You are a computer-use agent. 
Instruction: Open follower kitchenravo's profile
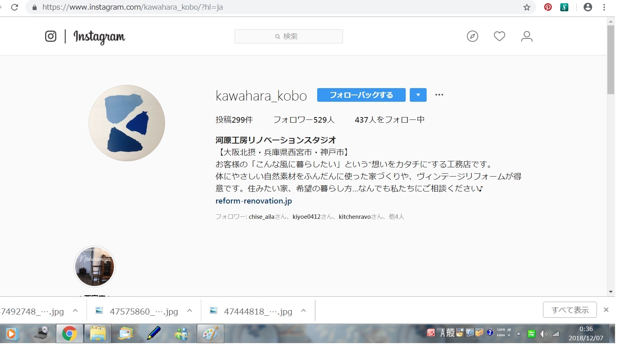point(355,217)
